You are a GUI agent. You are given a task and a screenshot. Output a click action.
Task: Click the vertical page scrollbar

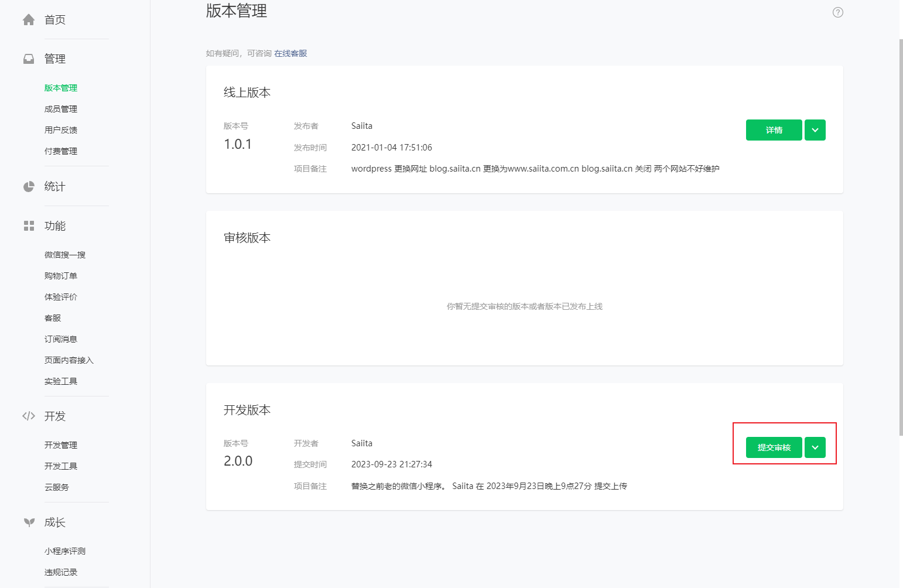coord(901,234)
